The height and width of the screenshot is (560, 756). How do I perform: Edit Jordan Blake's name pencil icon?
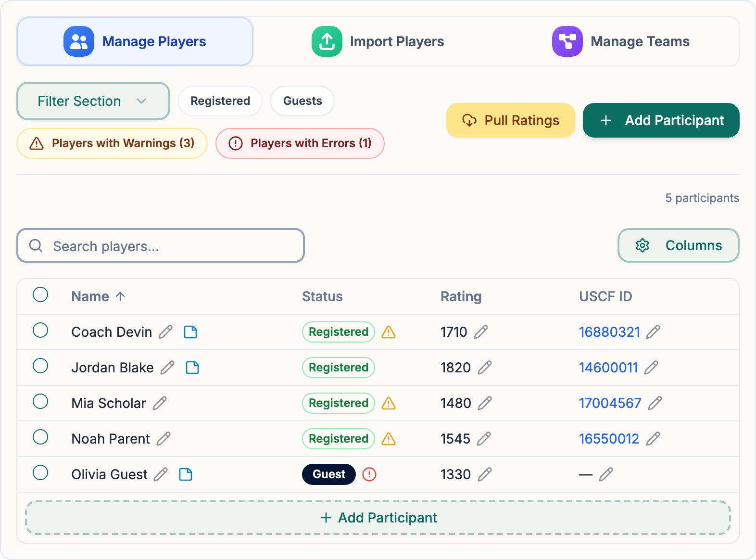(x=167, y=368)
